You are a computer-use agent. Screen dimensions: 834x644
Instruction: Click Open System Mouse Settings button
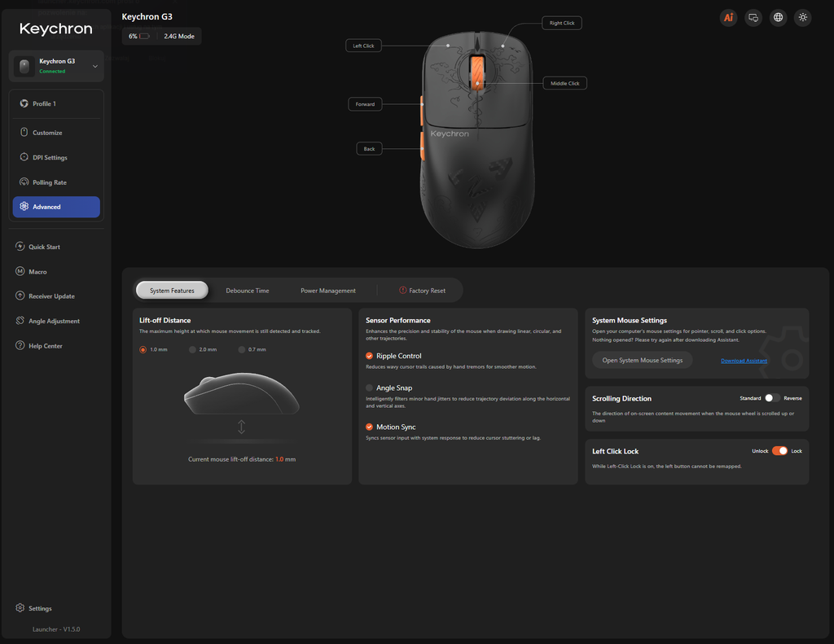pos(642,360)
